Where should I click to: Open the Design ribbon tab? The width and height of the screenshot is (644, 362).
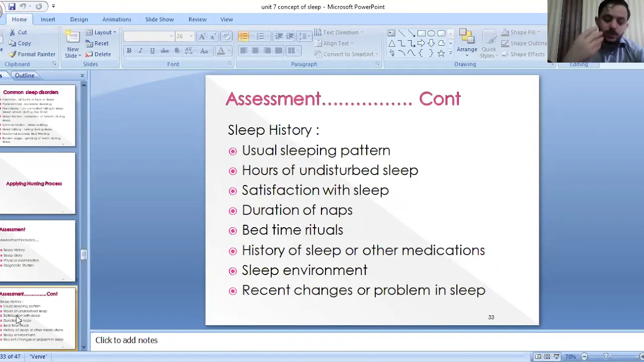pos(79,19)
